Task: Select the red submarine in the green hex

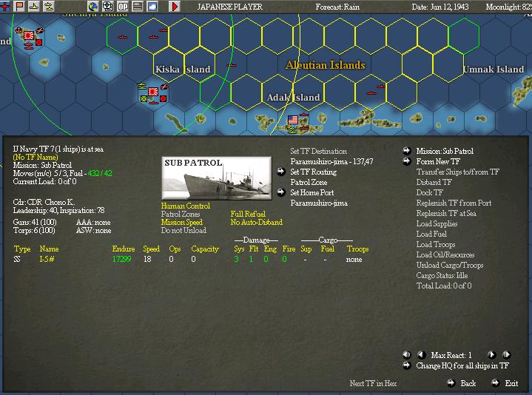Action: pyautogui.click(x=123, y=37)
